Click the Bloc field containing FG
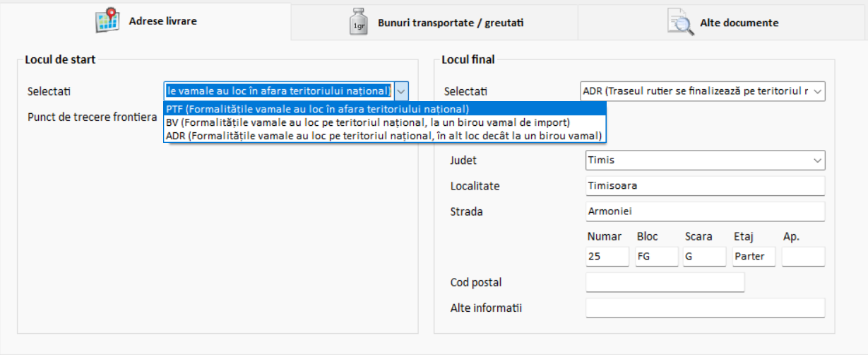The width and height of the screenshot is (868, 355). 656,257
